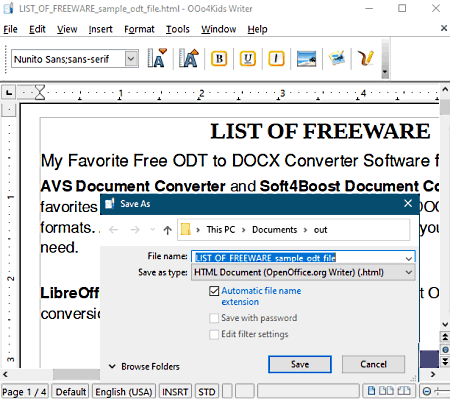
Task: Increase font size with the growing A icon
Action: coord(189,58)
